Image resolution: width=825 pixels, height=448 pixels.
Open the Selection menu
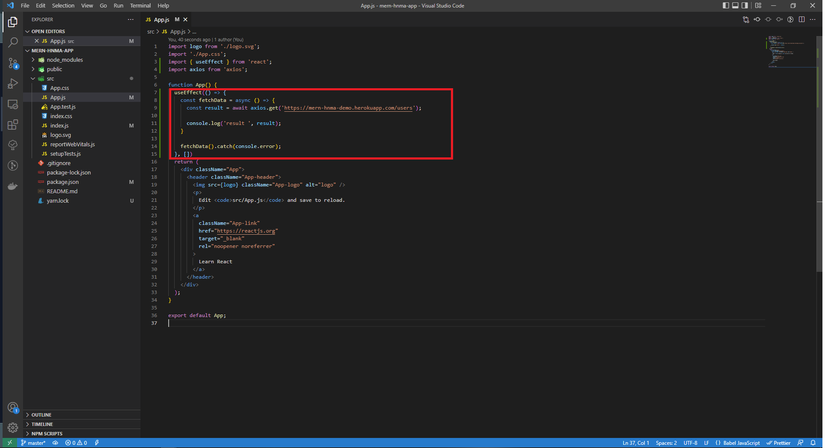63,5
